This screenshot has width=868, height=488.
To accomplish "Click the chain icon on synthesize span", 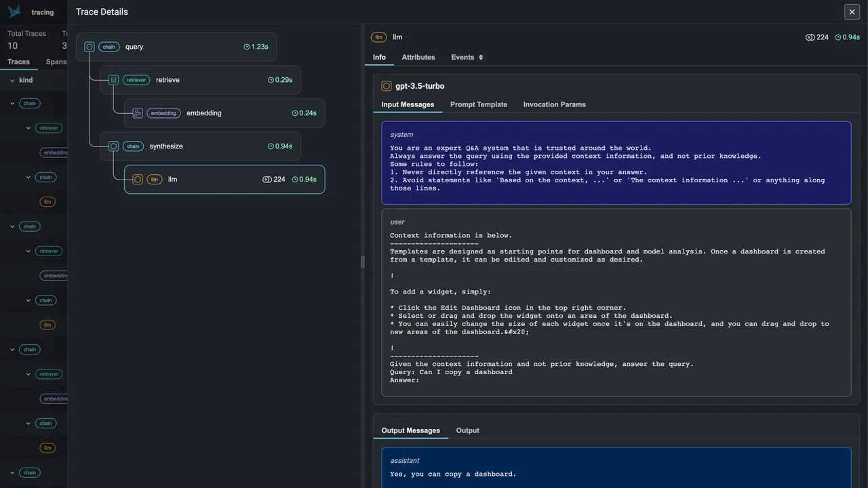I will 113,146.
